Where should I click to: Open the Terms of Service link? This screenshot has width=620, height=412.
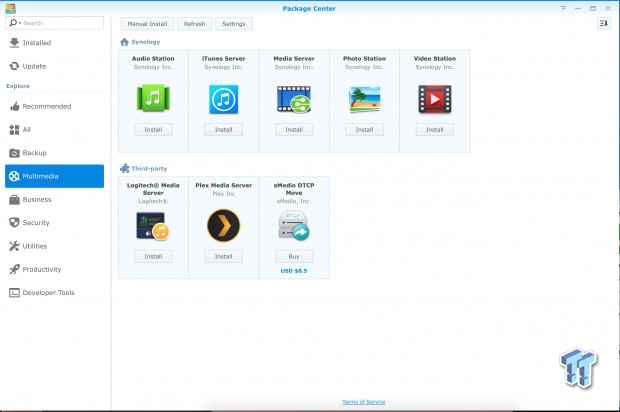coord(364,402)
